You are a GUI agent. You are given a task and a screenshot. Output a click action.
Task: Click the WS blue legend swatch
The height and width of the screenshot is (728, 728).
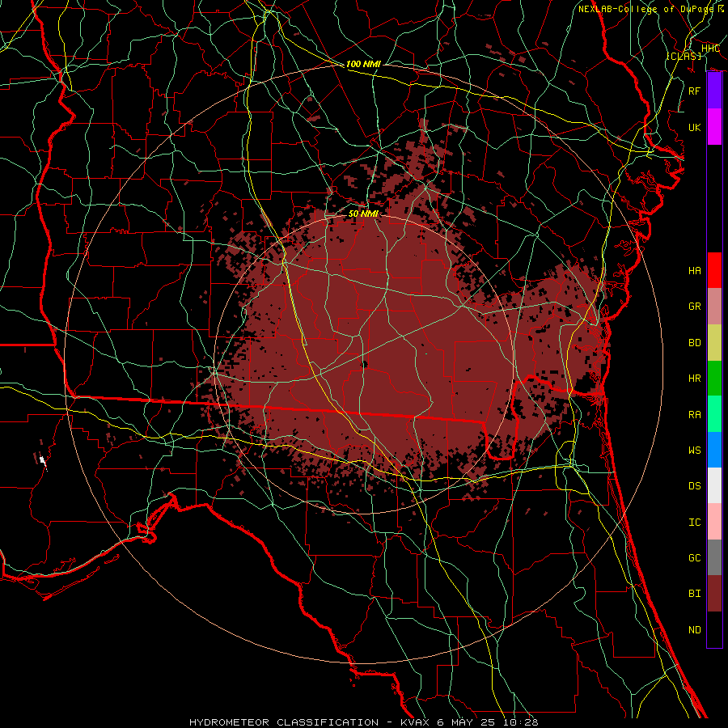714,450
